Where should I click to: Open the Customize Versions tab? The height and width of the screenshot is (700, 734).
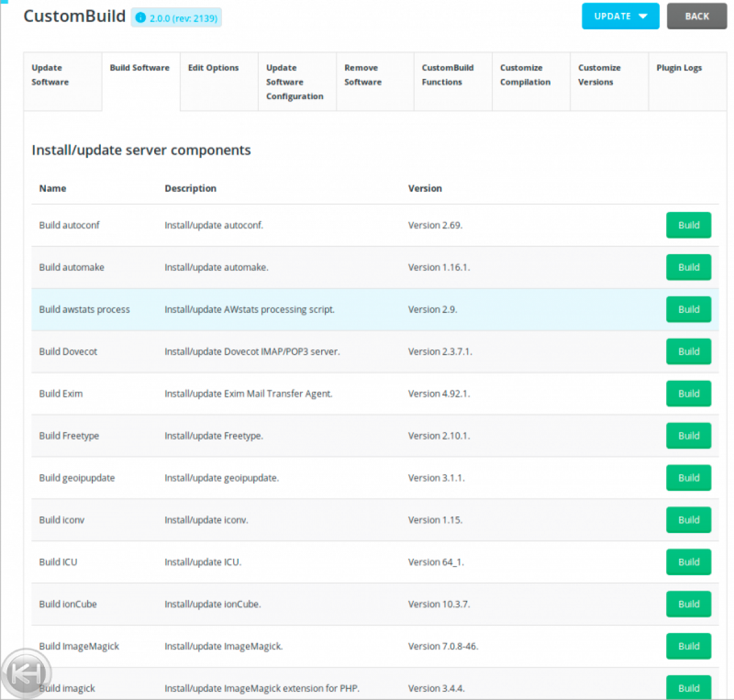pos(599,75)
